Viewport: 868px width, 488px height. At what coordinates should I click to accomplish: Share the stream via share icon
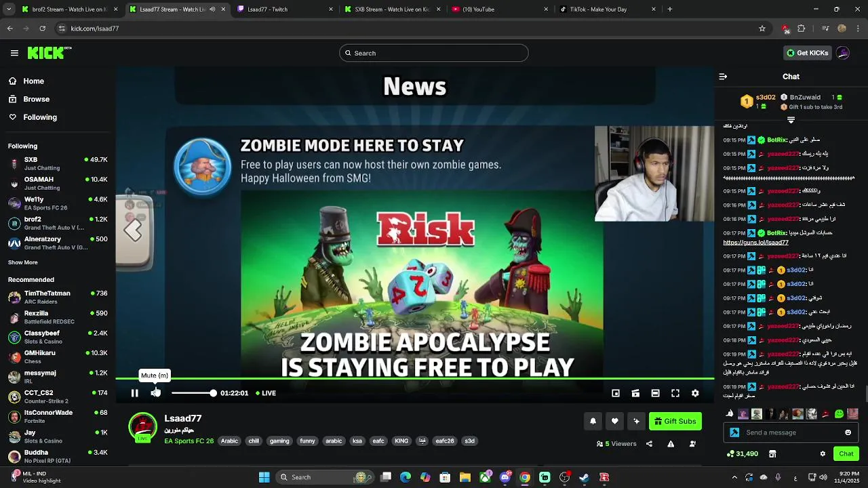[649, 444]
